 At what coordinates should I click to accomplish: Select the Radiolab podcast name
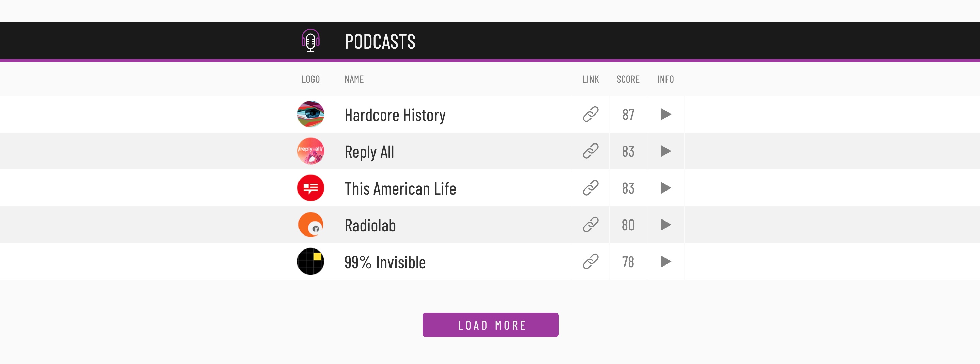point(370,226)
